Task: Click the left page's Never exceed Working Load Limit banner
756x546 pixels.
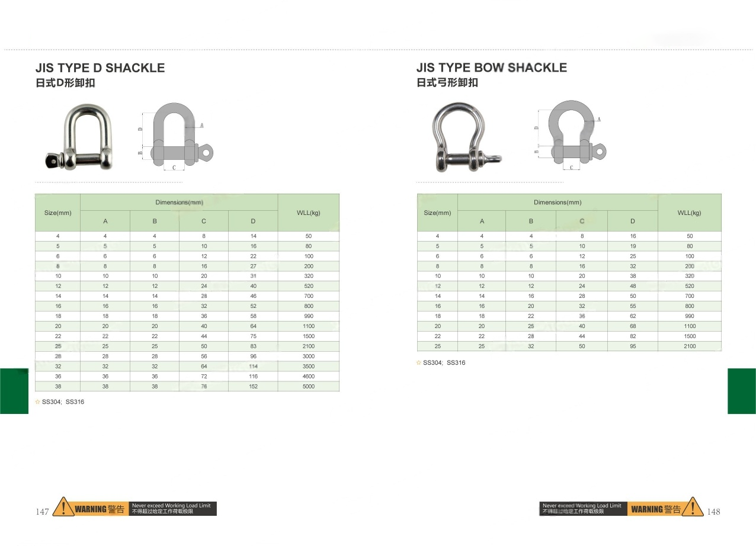Action: 172,509
